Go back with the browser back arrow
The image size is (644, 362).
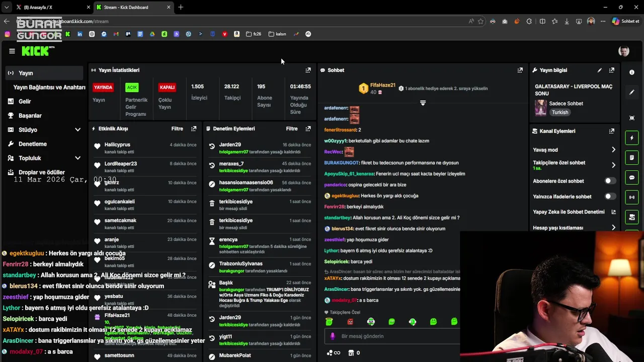(6, 21)
